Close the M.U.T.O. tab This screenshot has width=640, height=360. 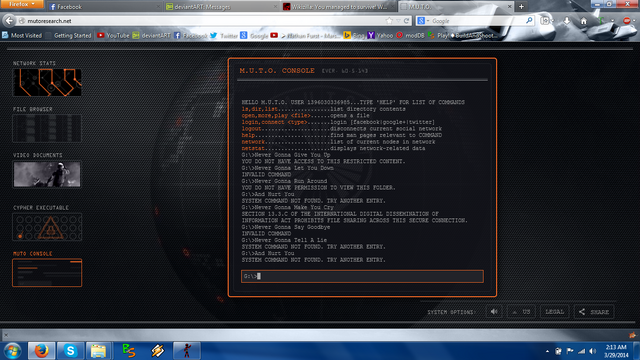click(509, 7)
